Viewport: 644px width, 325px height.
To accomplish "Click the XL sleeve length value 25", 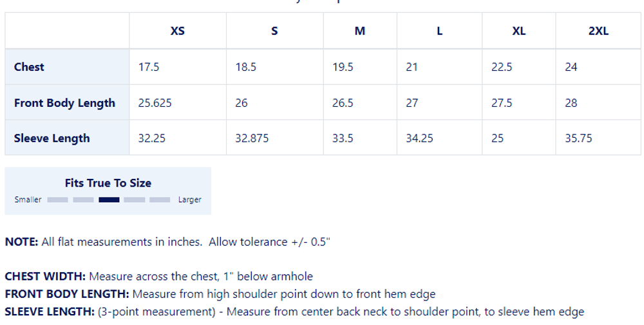I will click(497, 138).
